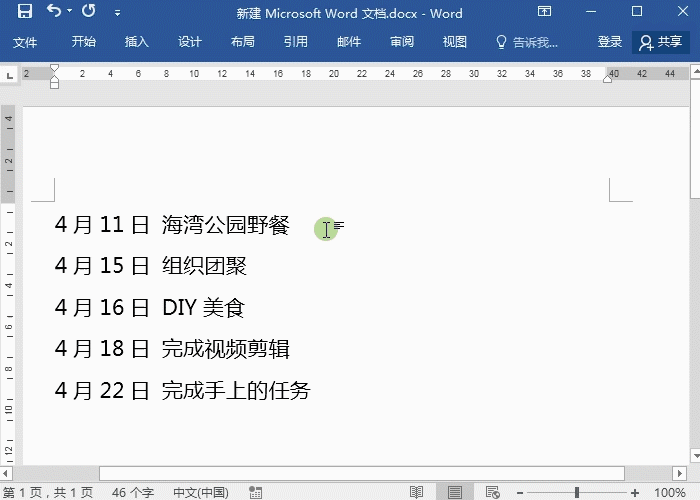
Task: Switch to the 审阅 ribbon tab
Action: [402, 42]
